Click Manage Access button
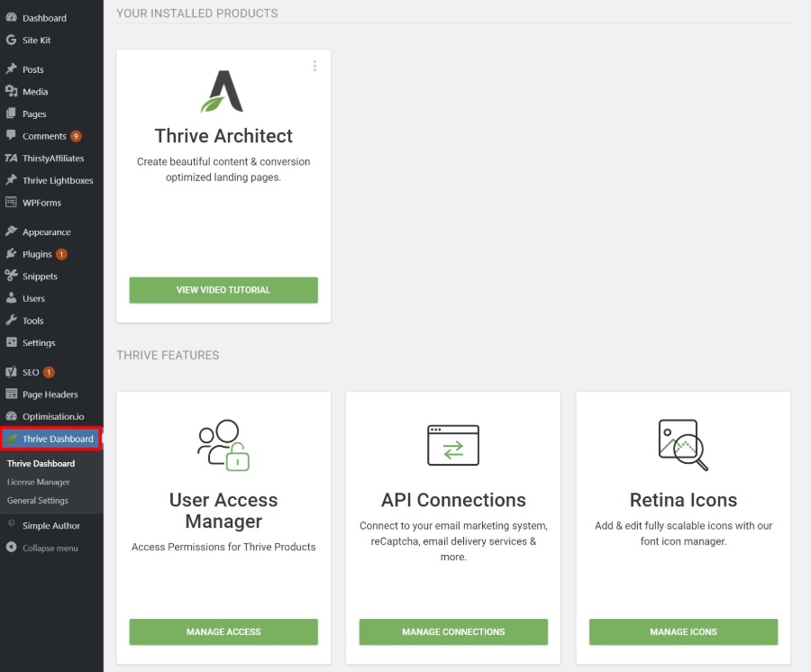 [223, 631]
